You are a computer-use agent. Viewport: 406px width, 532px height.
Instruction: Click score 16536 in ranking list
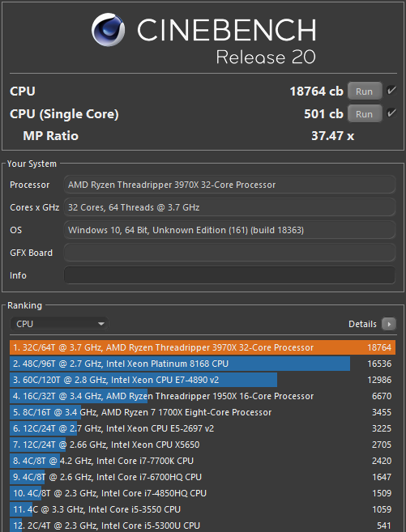tap(379, 364)
